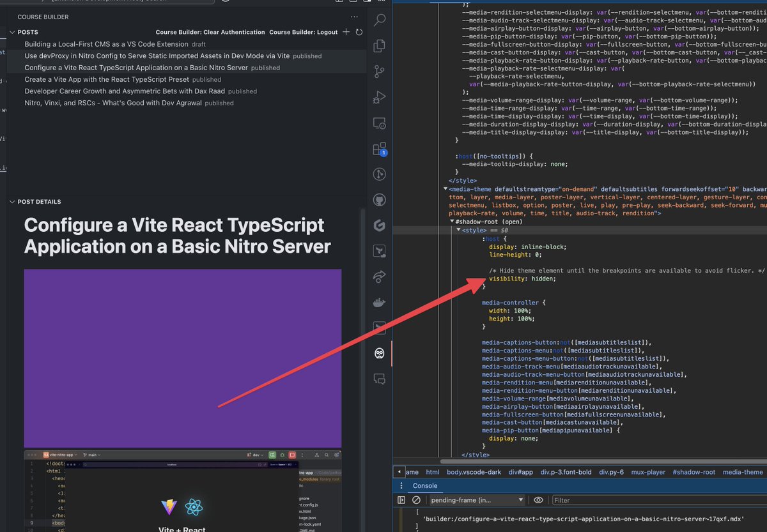Select Configure a Vite React TypeScript post

[x=187, y=68]
